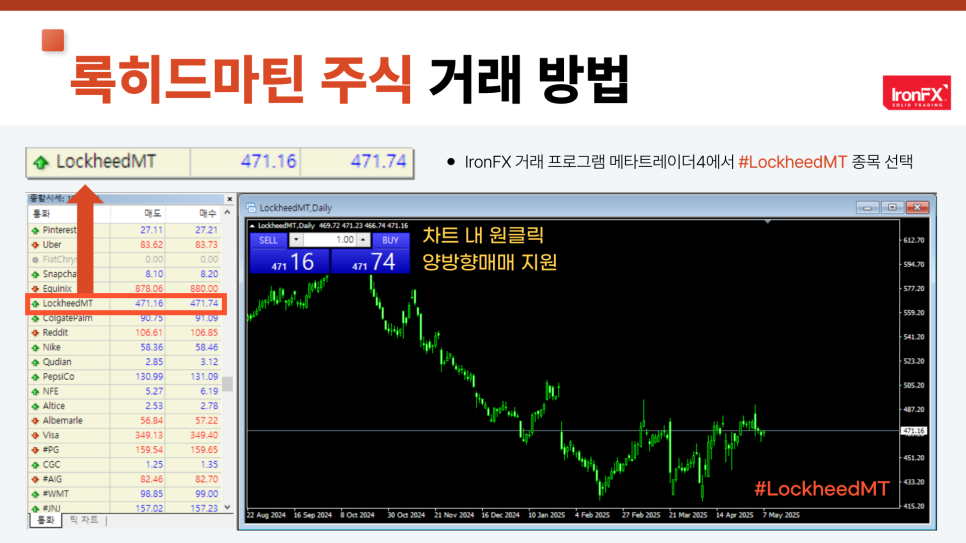Click the PepsiCo direction arrow icon
The image size is (966, 543).
click(35, 377)
